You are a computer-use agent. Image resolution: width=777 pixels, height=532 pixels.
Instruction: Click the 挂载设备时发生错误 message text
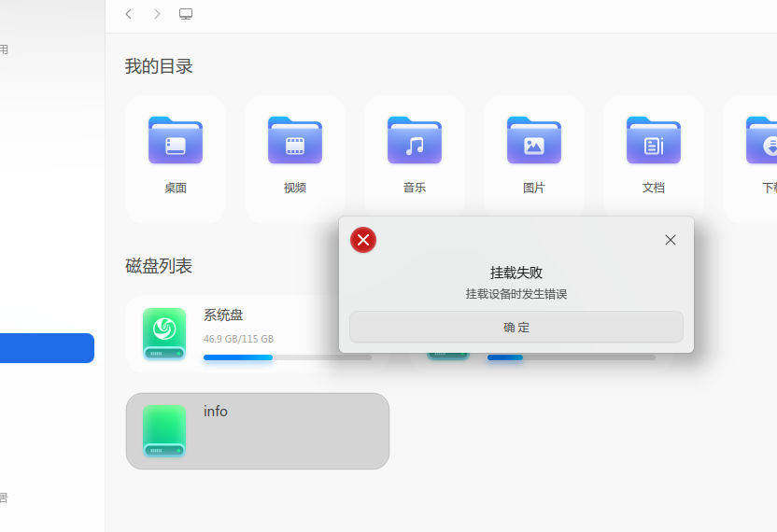(516, 294)
